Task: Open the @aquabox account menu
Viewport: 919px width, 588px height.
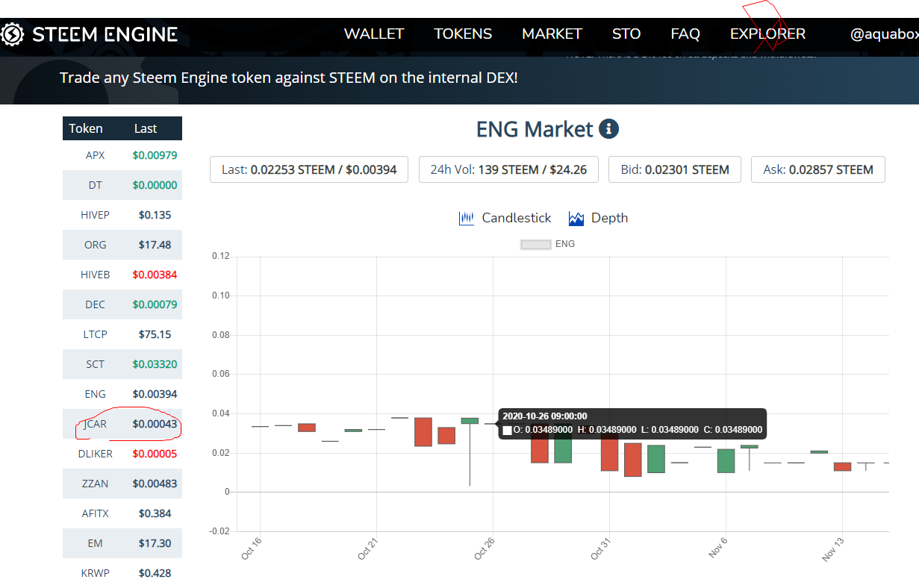Action: [x=885, y=34]
